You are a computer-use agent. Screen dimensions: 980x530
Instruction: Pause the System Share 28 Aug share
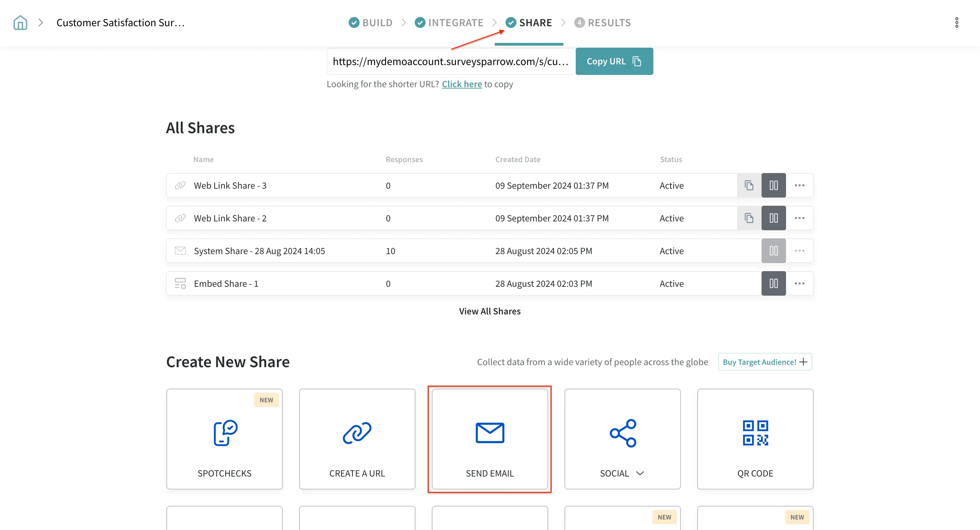773,251
